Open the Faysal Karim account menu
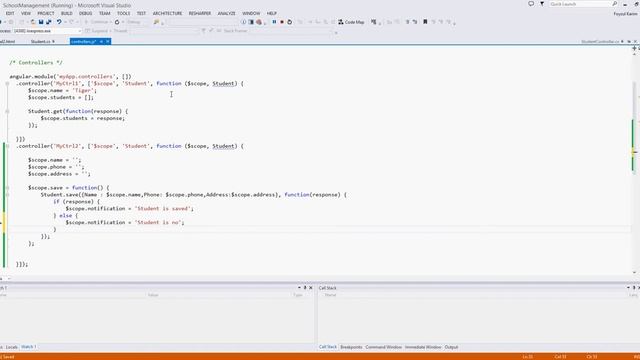 pyautogui.click(x=625, y=14)
